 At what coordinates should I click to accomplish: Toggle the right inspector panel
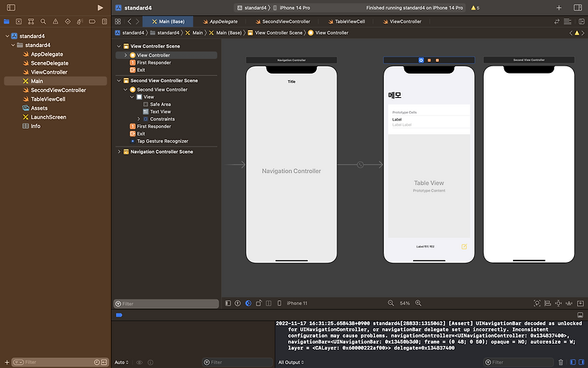(579, 7)
